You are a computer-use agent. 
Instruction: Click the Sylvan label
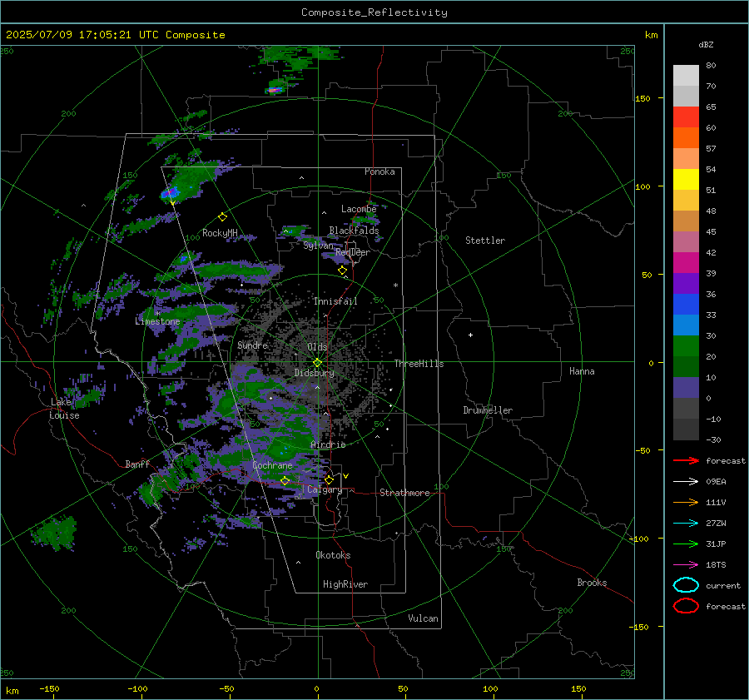318,246
